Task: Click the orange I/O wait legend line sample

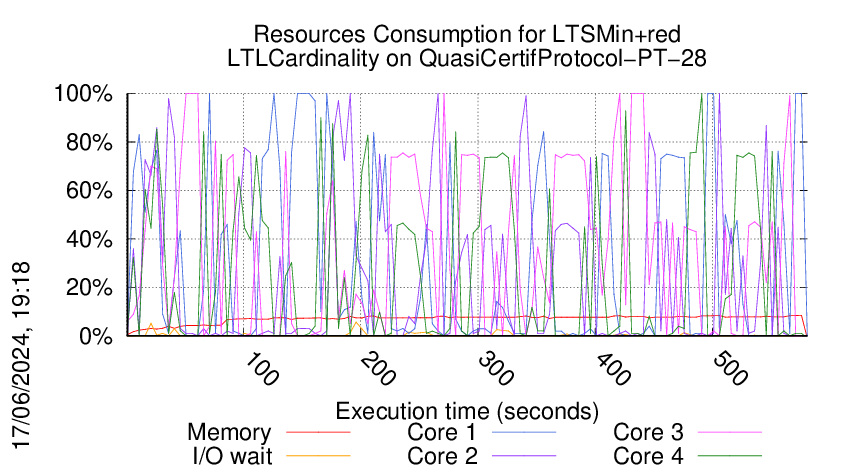Action: coord(318,457)
